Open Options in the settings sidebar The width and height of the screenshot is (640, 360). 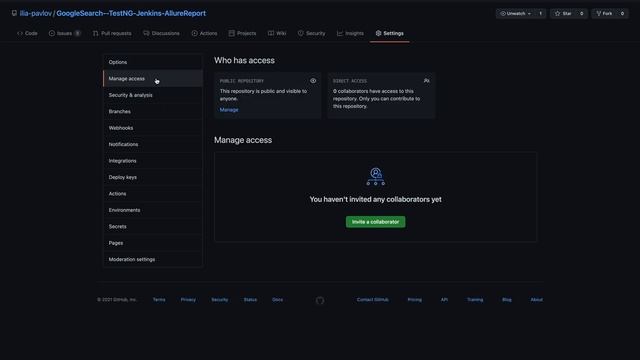point(153,62)
